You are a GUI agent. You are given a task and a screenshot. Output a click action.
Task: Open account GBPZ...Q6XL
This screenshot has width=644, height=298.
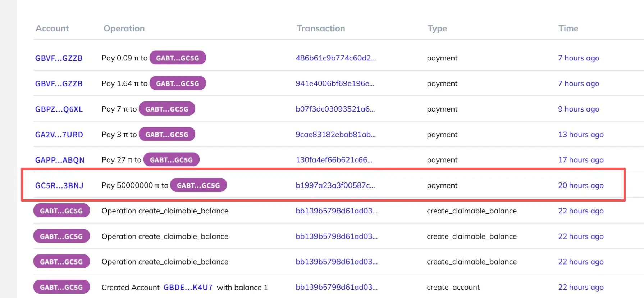59,109
